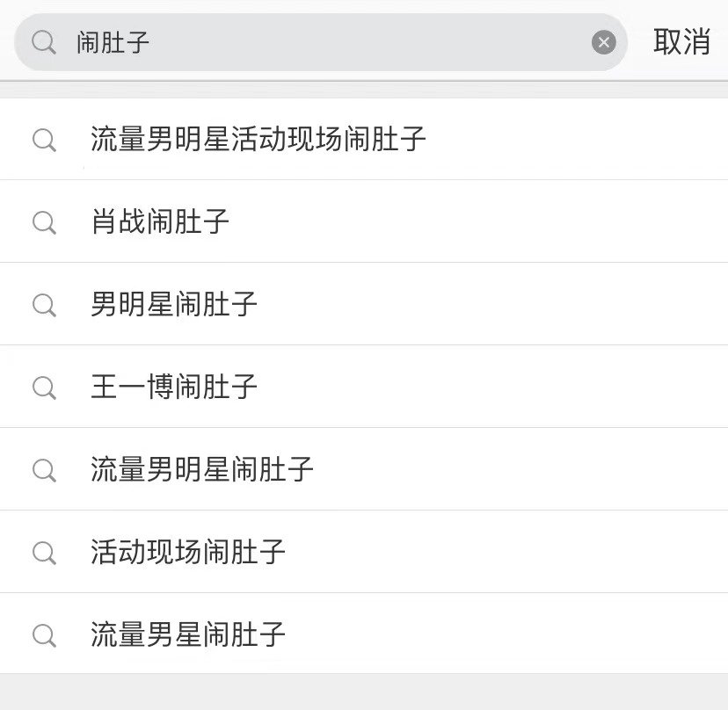Image resolution: width=728 pixels, height=710 pixels.
Task: Click the search icon beside 流量男明星活动现场闹肚子
Action: pos(45,140)
